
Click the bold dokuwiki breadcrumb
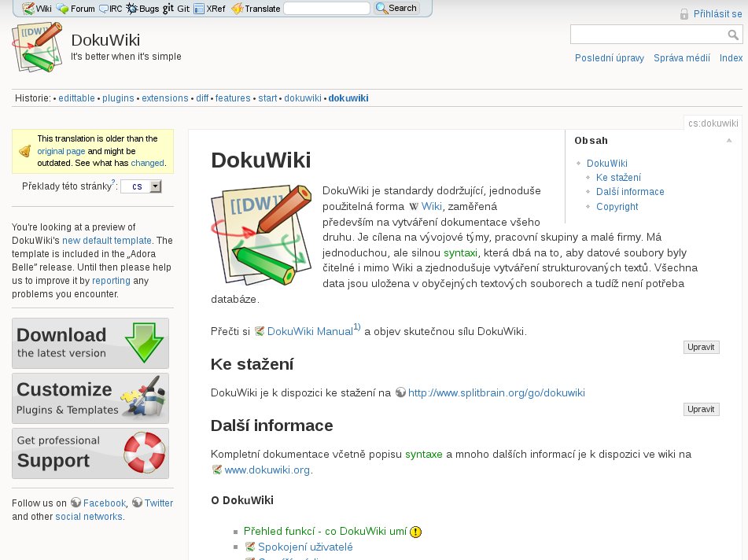pos(348,98)
